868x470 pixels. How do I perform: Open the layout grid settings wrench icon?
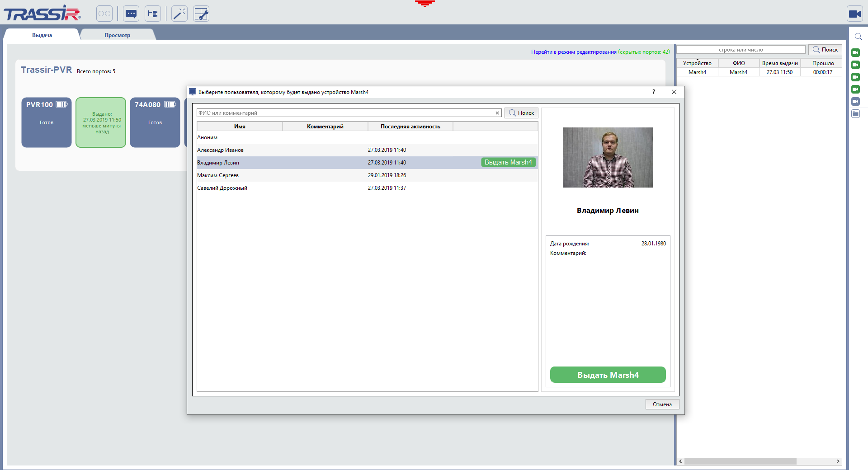click(x=201, y=14)
